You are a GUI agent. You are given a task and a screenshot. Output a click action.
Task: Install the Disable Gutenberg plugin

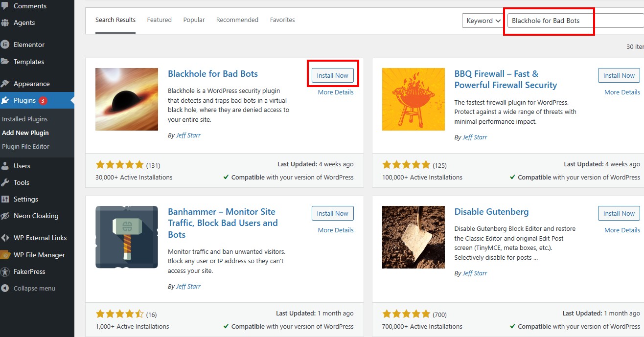tap(619, 213)
